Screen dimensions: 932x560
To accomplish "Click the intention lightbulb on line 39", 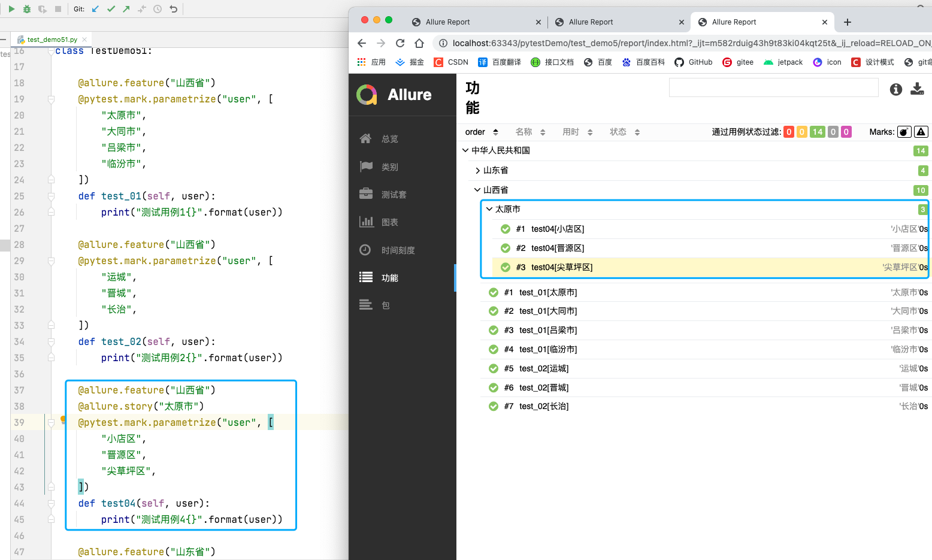I will [63, 419].
